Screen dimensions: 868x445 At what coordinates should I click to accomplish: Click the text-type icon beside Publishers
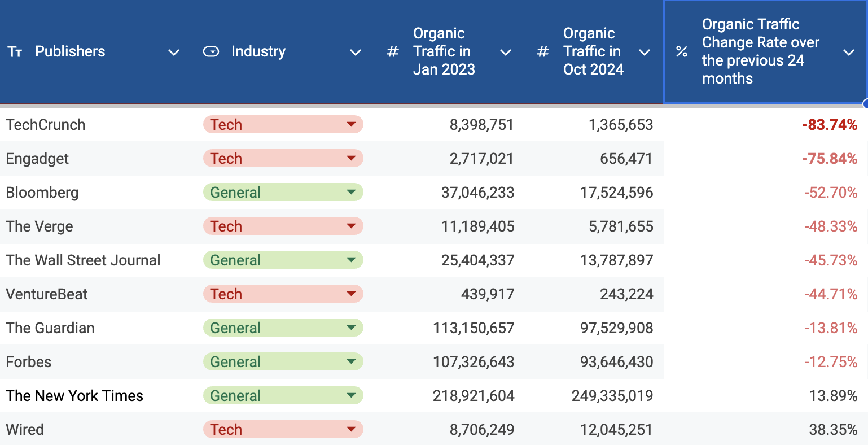(x=15, y=52)
